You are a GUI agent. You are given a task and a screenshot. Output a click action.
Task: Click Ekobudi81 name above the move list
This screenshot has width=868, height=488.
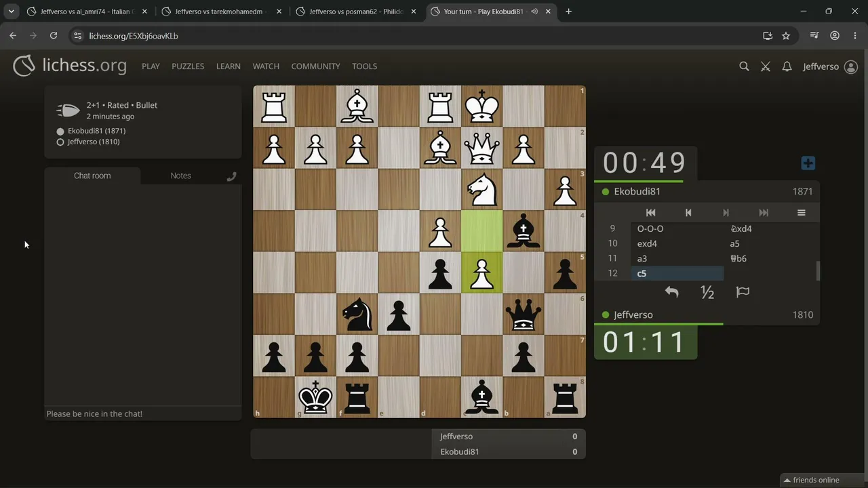tap(637, 192)
